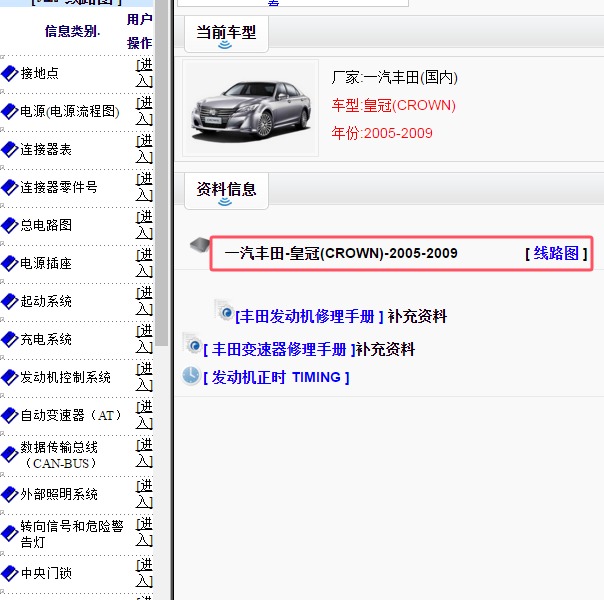Select the 当前车型 tab
Image resolution: width=604 pixels, height=600 pixels.
(226, 34)
